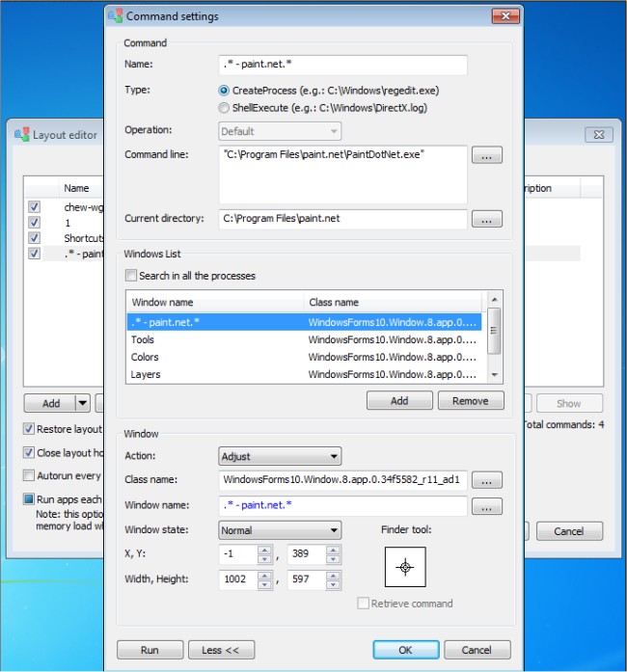Image resolution: width=627 pixels, height=672 pixels.
Task: Toggle Close layout checkbox in Layout editor
Action: click(28, 452)
